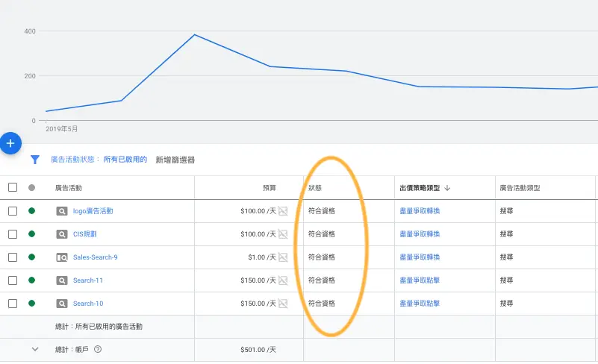Click the blue filter funnel icon
Screen dimensions: 598x364
coord(35,160)
